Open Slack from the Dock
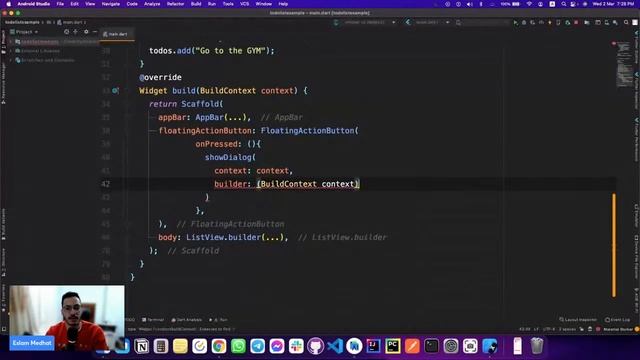640x360 pixels. pyautogui.click(x=296, y=347)
